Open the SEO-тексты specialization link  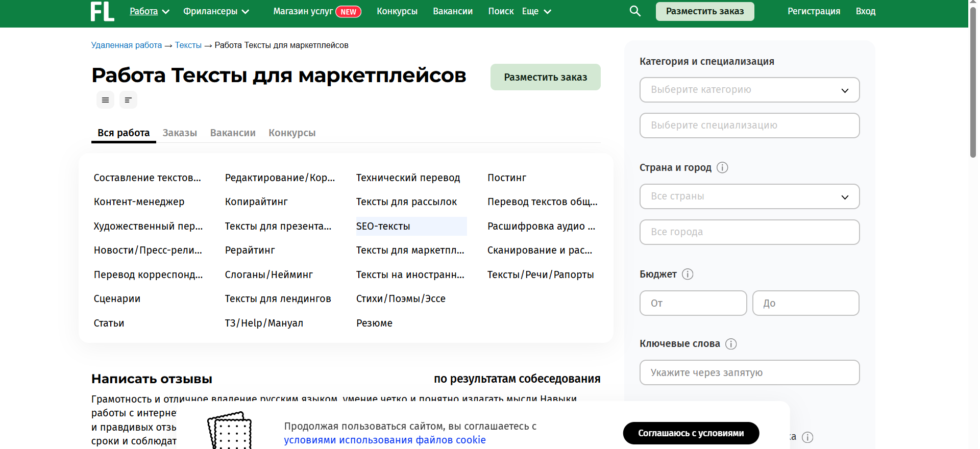pyautogui.click(x=383, y=226)
